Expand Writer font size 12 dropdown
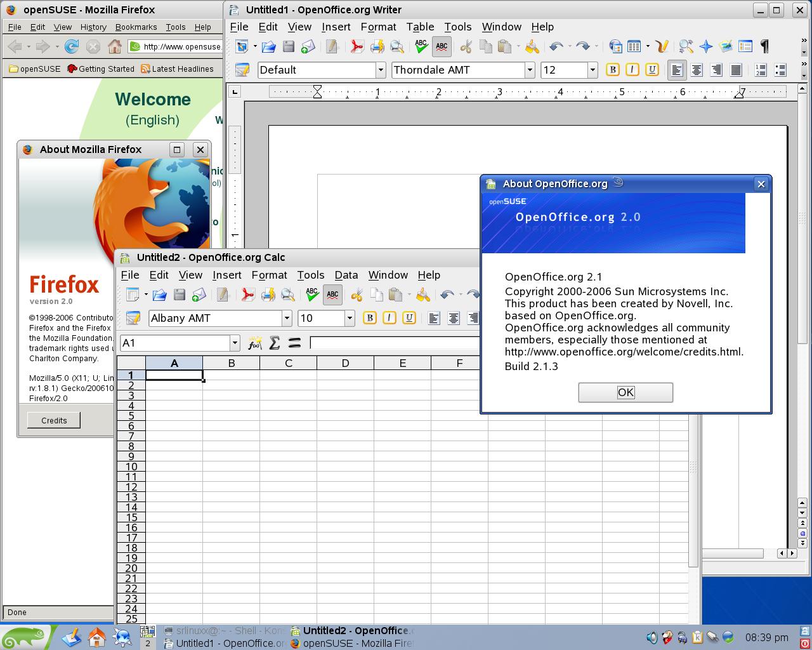Screen dimensions: 812x650 [593, 70]
